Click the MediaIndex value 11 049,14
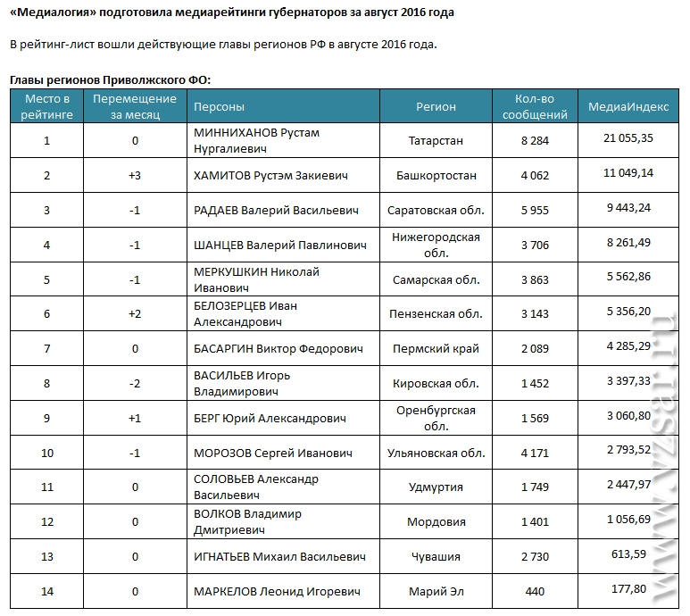 coord(628,173)
